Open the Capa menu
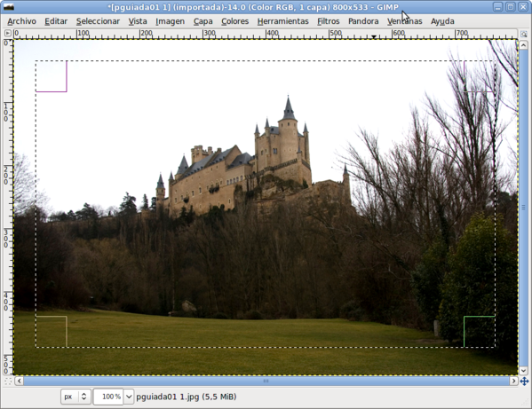 click(202, 21)
